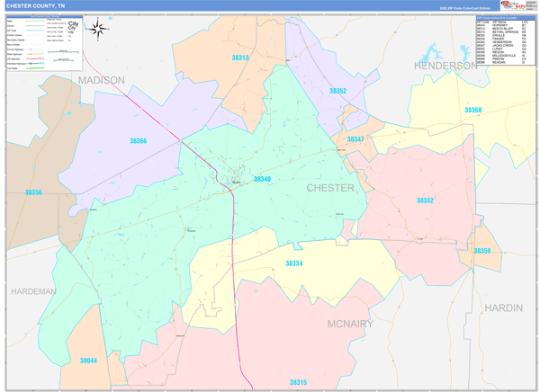Click the CHESTER county name label
540x392 pixels.
[330, 188]
